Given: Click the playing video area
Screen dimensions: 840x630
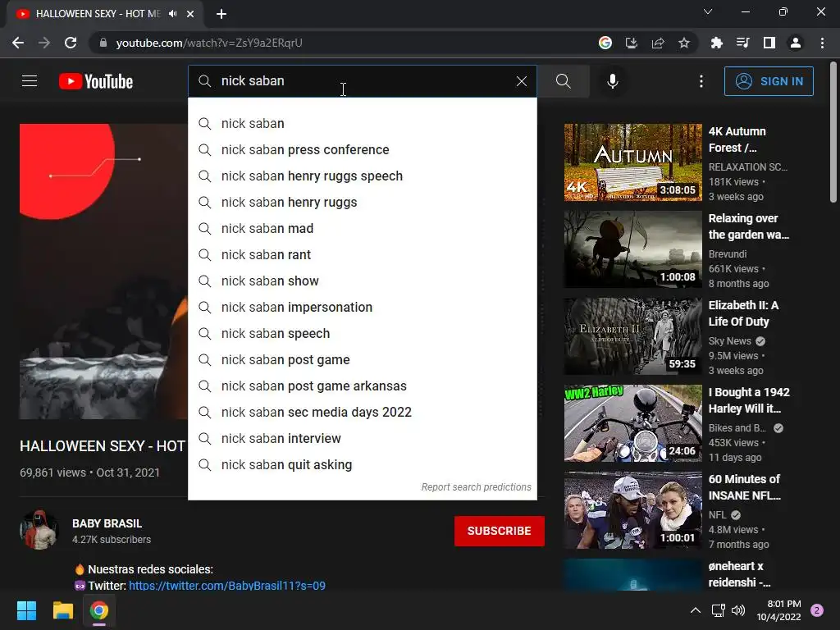Looking at the screenshot, I should click(x=103, y=271).
